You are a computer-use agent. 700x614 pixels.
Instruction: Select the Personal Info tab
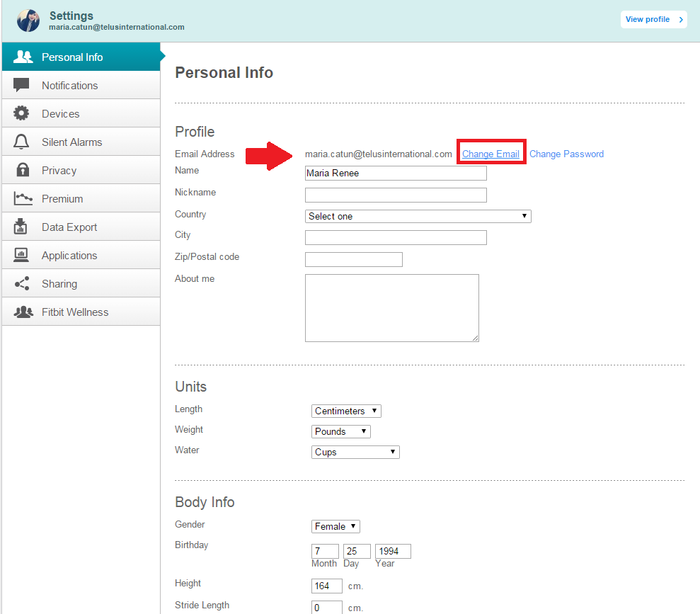[x=72, y=57]
